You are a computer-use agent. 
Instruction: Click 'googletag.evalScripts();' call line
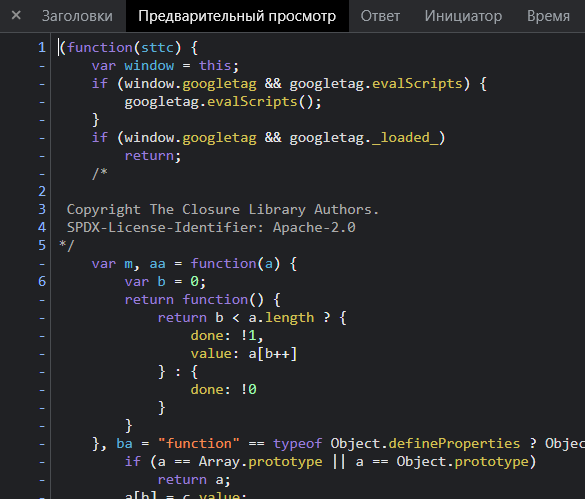point(223,102)
